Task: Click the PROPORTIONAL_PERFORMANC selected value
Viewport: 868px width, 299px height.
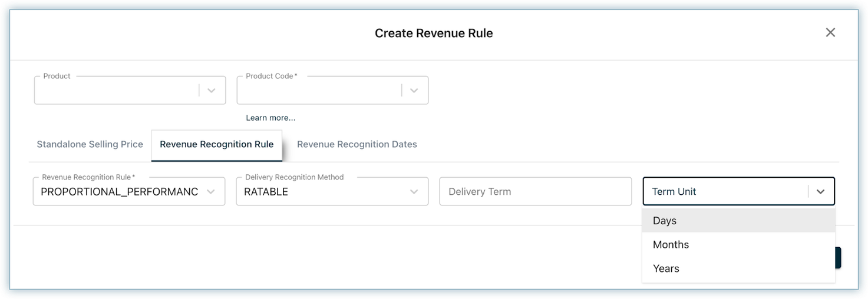Action: (x=119, y=192)
